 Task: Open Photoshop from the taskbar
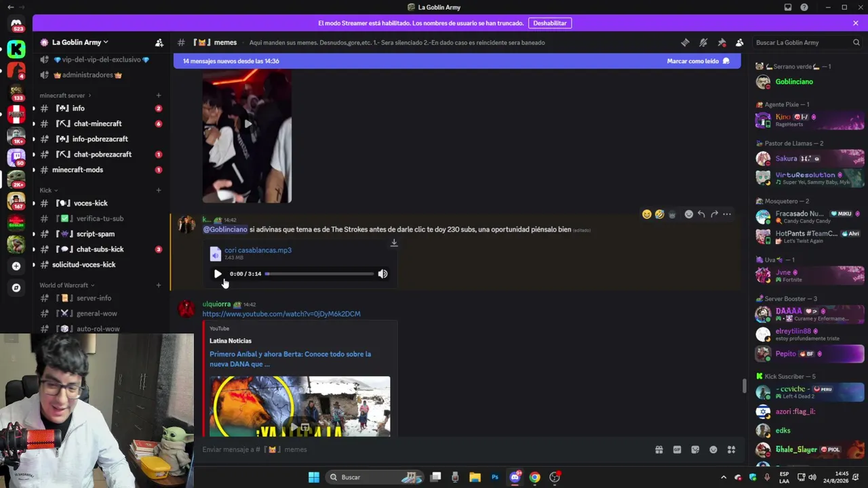(x=495, y=477)
